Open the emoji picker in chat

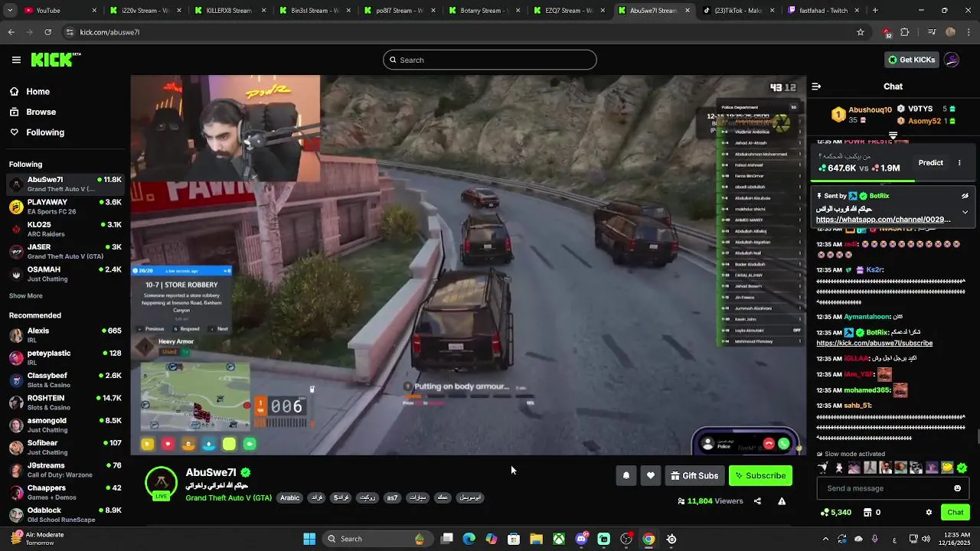tap(957, 488)
